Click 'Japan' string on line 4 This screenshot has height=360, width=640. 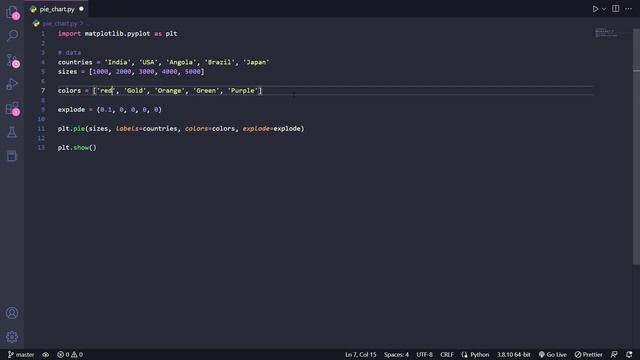point(256,62)
